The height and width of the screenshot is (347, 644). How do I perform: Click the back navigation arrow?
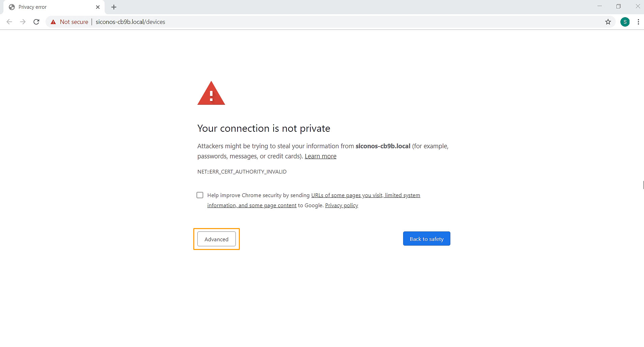click(9, 22)
